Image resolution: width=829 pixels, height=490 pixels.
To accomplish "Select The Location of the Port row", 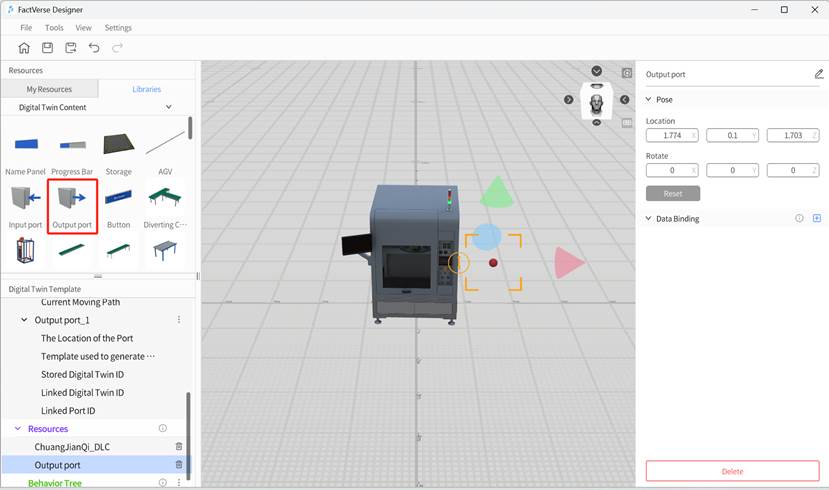I will pyautogui.click(x=87, y=338).
